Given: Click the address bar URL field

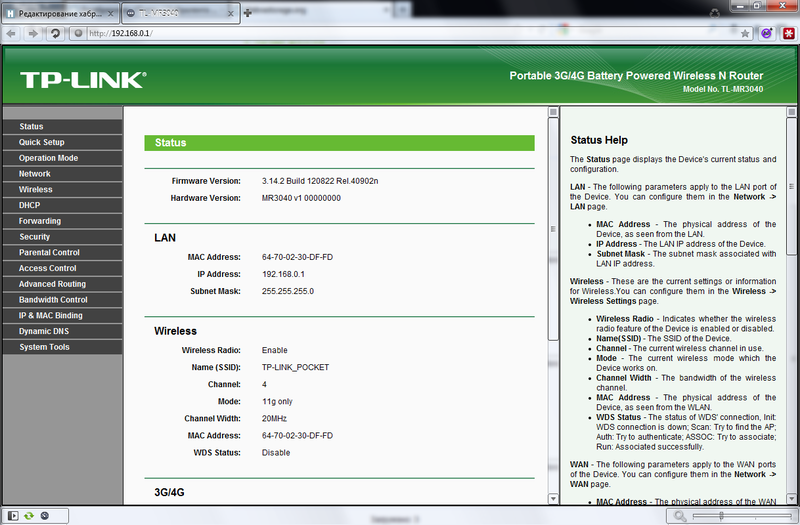Looking at the screenshot, I should pos(411,34).
